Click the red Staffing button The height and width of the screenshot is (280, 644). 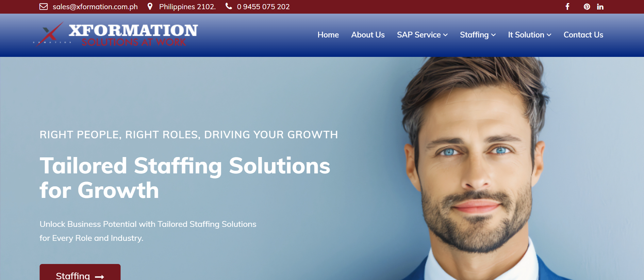pyautogui.click(x=80, y=272)
